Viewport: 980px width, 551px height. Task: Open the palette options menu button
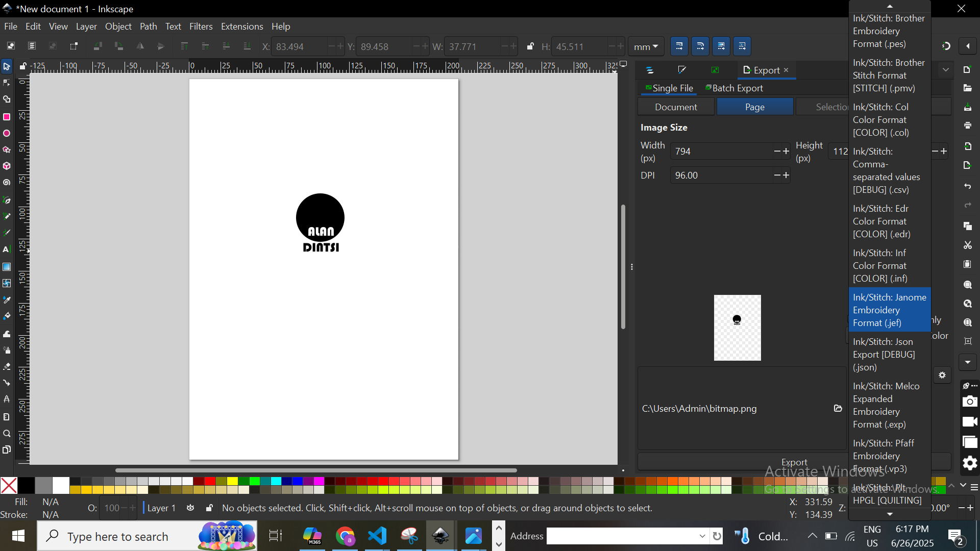974,487
